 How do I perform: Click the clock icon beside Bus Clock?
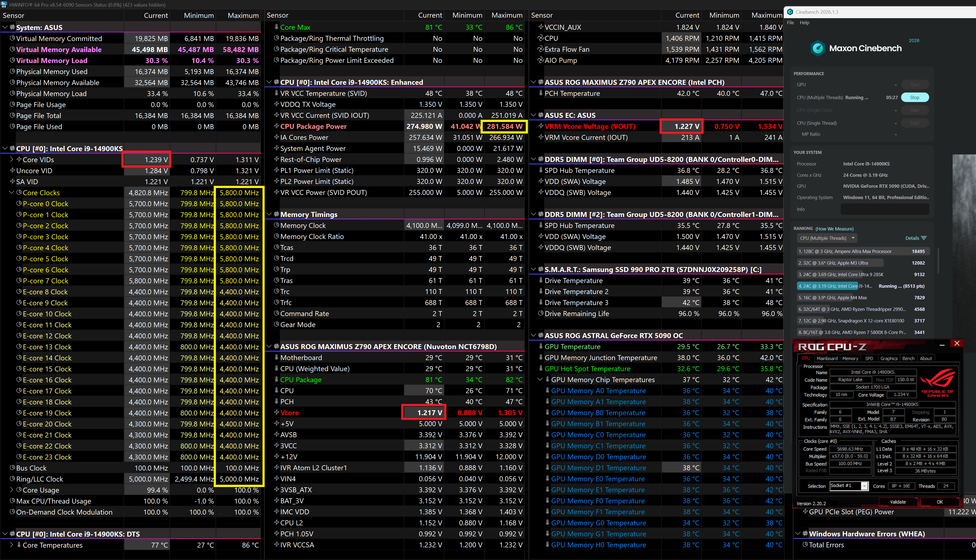(x=12, y=468)
